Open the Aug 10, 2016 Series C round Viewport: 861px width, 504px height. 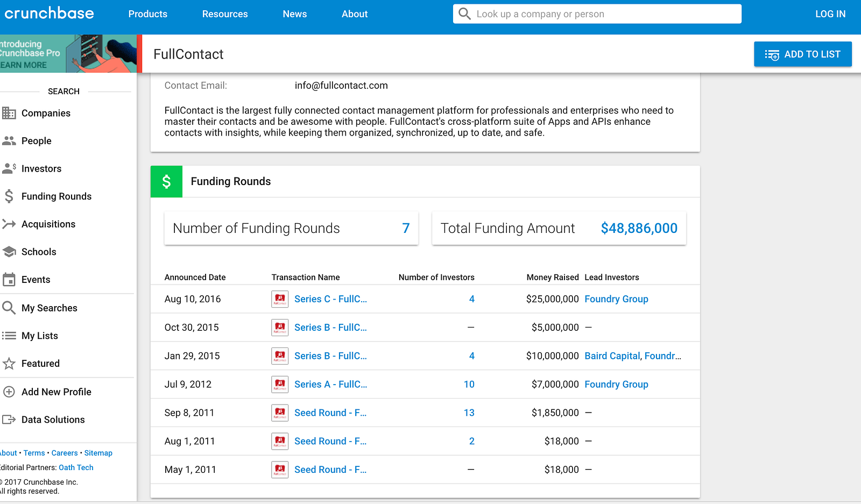[330, 299]
